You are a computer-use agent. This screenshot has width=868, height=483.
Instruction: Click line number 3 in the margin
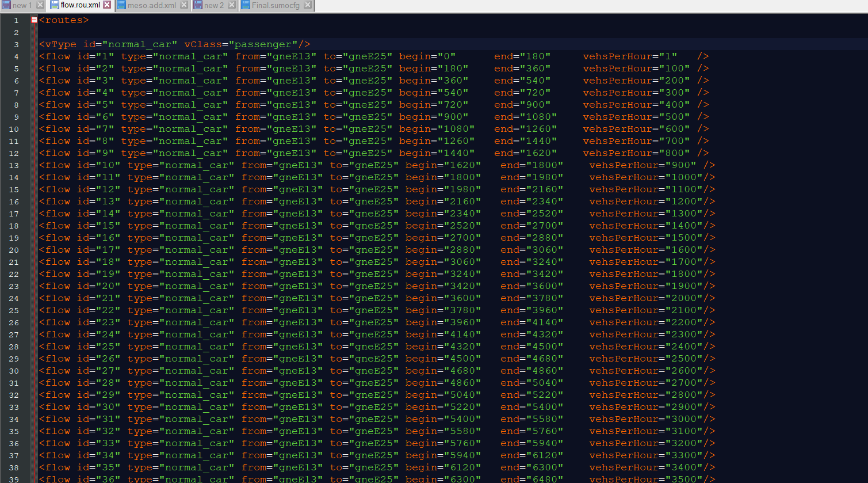16,44
